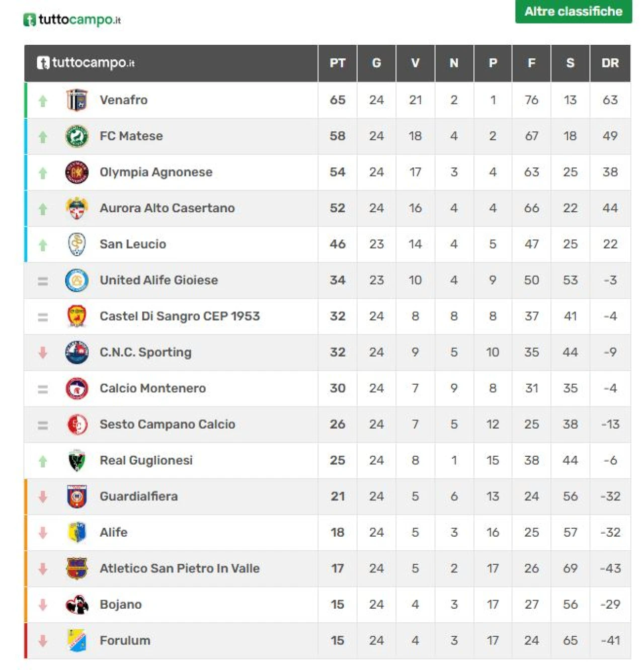
Task: Click the Olympia Agnonese crest icon
Action: point(77,173)
